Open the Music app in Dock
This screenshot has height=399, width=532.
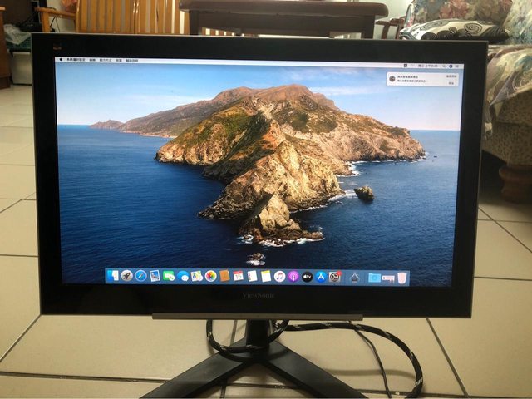[x=280, y=276]
